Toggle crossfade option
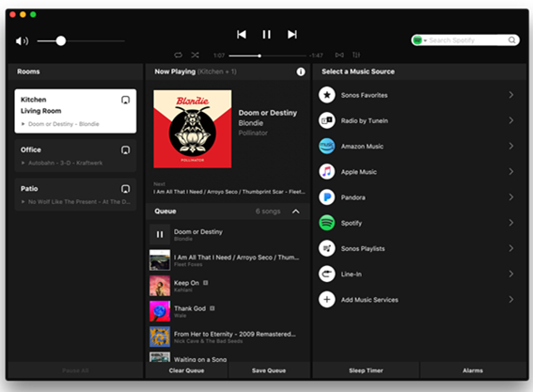Image resolution: width=533 pixels, height=392 pixels. pos(339,55)
